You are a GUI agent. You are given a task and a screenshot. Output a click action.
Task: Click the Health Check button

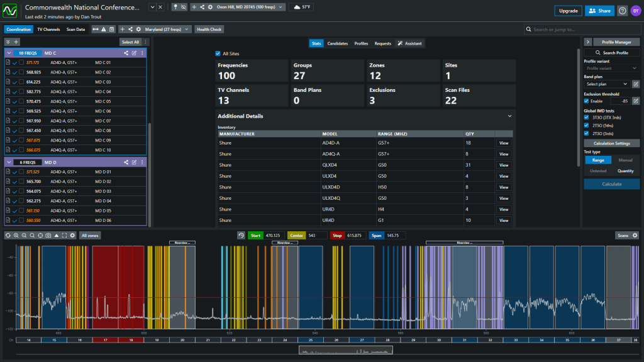[209, 29]
